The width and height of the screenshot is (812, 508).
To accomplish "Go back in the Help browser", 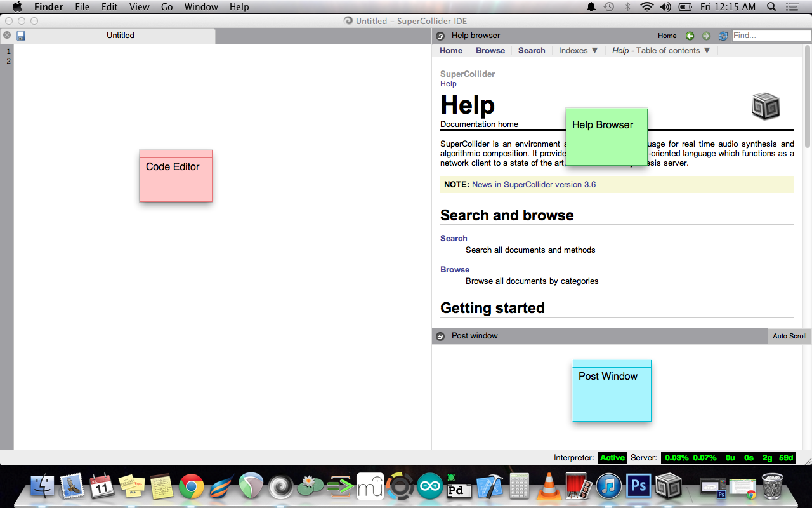I will click(690, 36).
